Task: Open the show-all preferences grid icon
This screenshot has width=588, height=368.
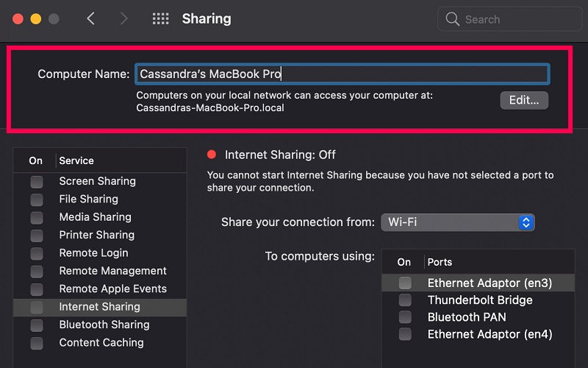Action: (x=160, y=18)
